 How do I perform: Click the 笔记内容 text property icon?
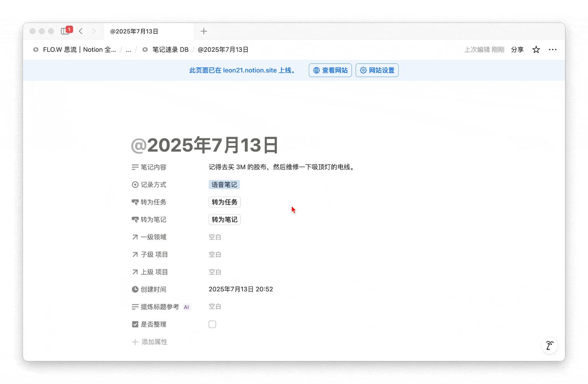tap(135, 167)
